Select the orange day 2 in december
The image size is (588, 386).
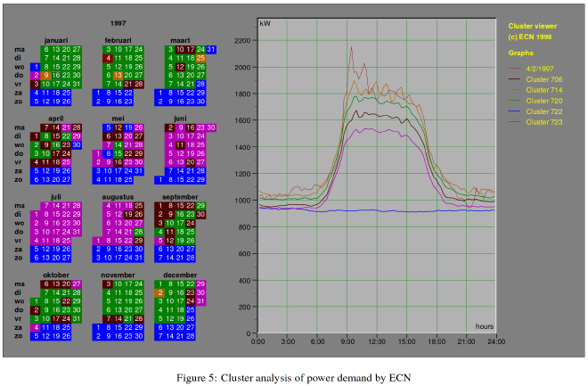click(159, 292)
